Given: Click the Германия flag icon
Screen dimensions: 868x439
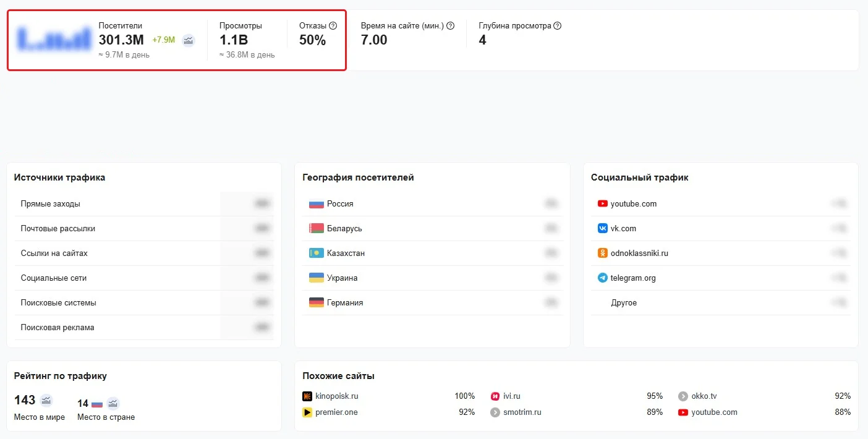Looking at the screenshot, I should [317, 303].
